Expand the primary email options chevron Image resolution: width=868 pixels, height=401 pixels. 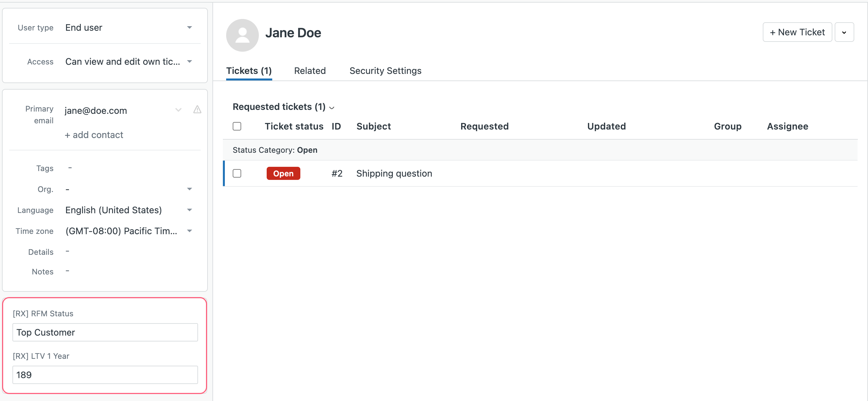[178, 110]
